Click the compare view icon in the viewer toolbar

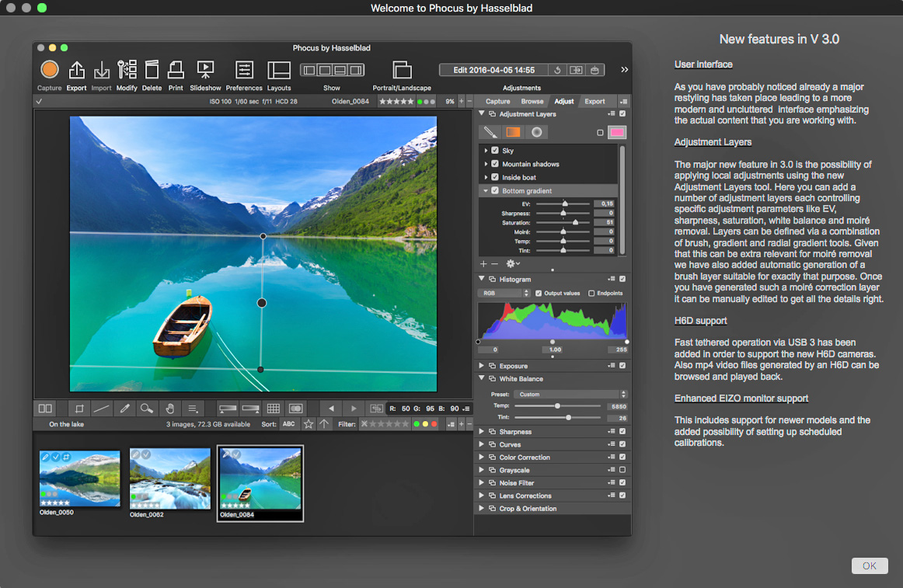[x=45, y=409]
